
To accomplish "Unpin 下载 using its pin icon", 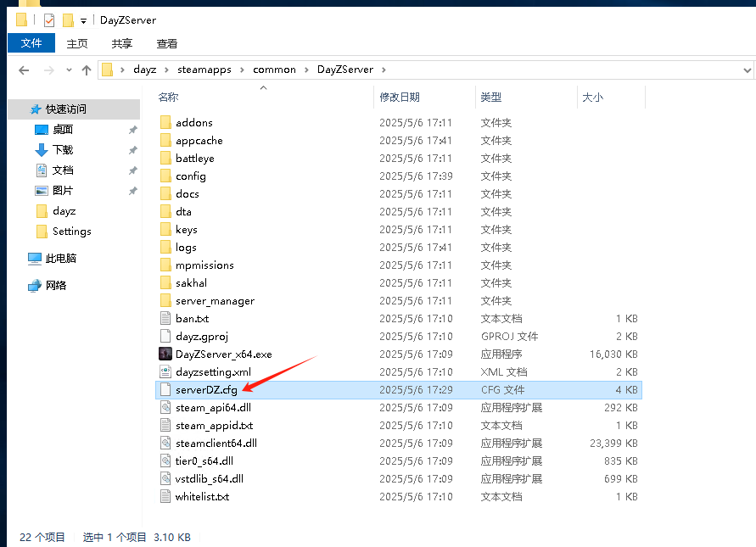I will (x=133, y=150).
